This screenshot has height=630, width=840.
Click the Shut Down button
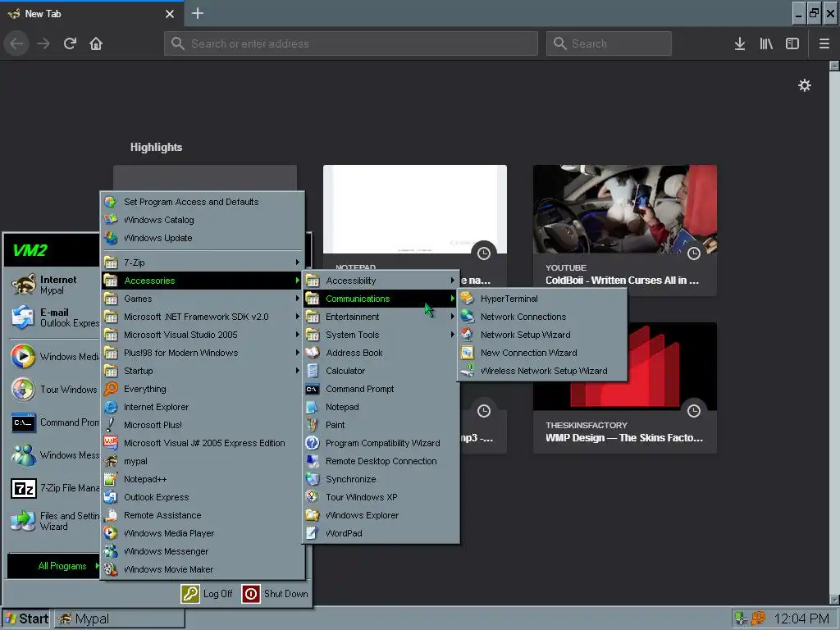coord(276,594)
